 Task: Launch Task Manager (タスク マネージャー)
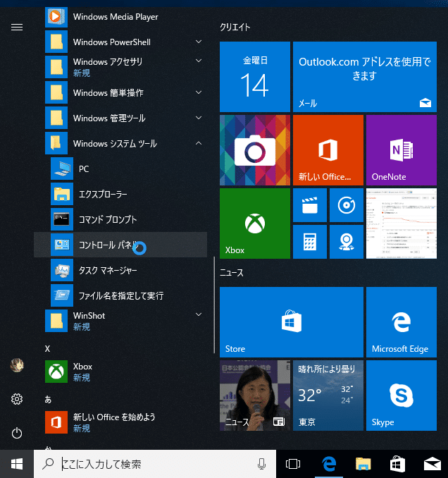(120, 270)
